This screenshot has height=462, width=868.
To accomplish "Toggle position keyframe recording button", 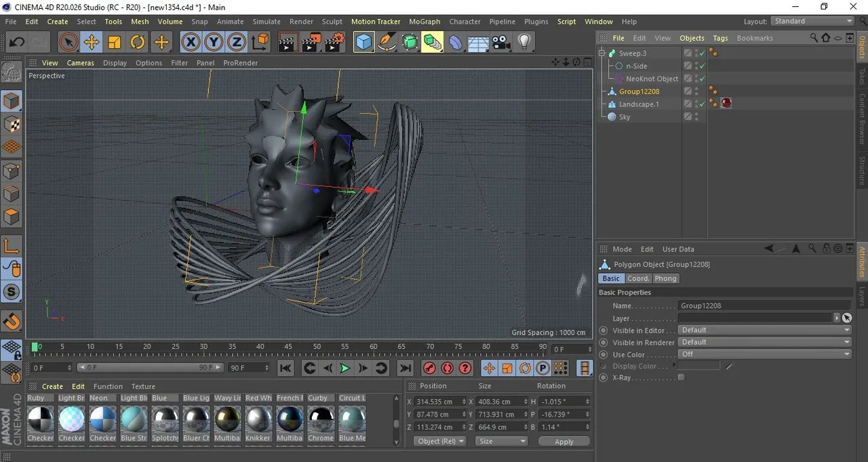I will tap(489, 368).
